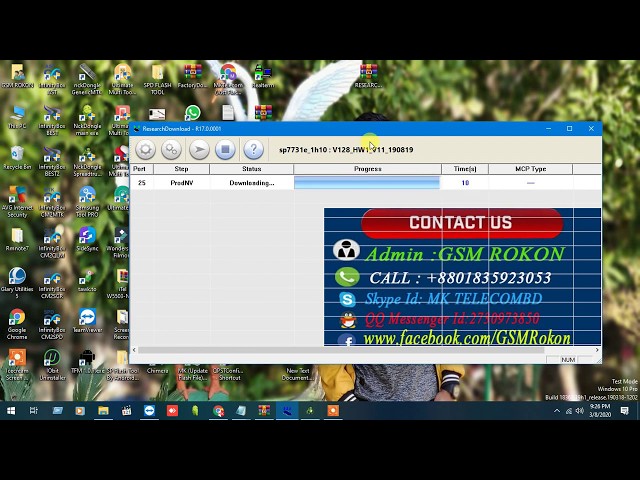The image size is (640, 480).
Task: Click the download progress bar
Action: pos(367,183)
